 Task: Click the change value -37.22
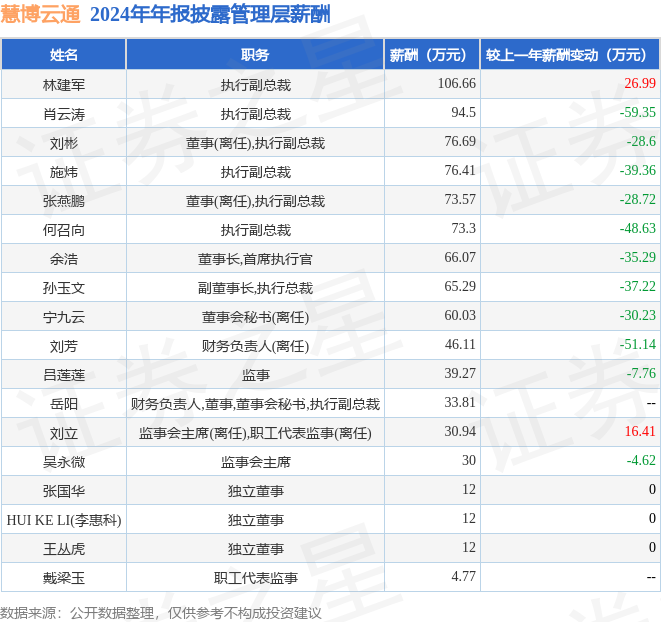point(638,286)
